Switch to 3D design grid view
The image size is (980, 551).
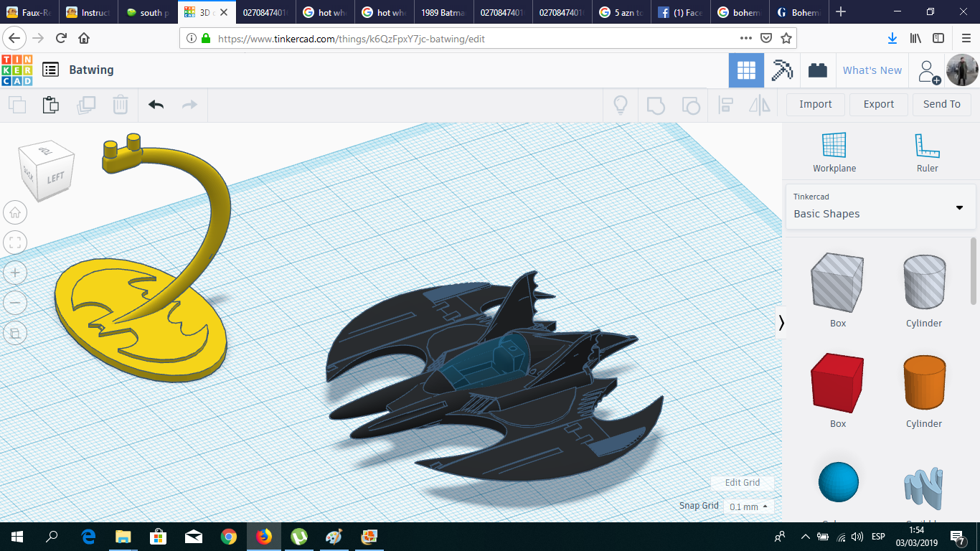point(746,70)
